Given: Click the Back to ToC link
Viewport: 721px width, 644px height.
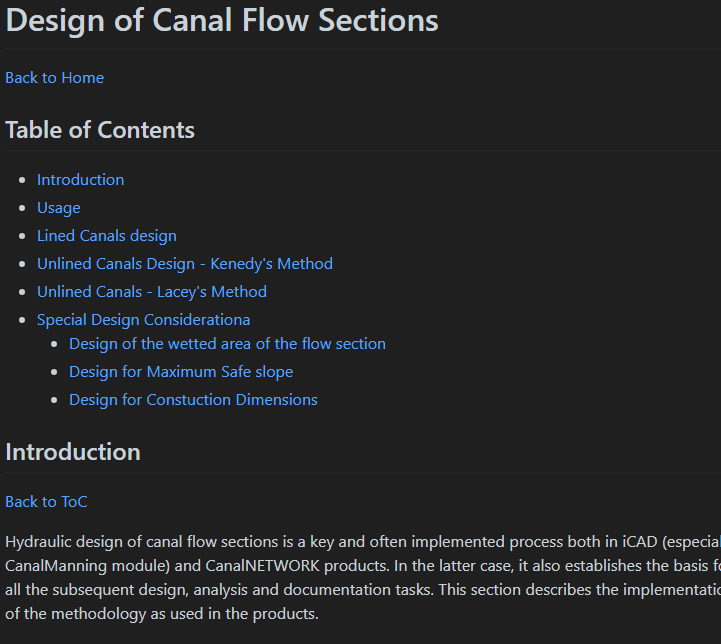Looking at the screenshot, I should [46, 502].
